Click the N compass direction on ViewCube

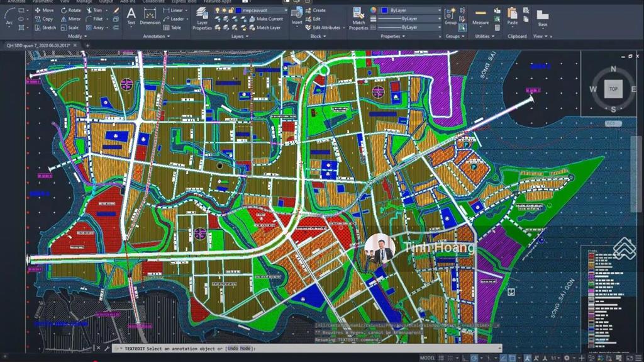pyautogui.click(x=613, y=69)
